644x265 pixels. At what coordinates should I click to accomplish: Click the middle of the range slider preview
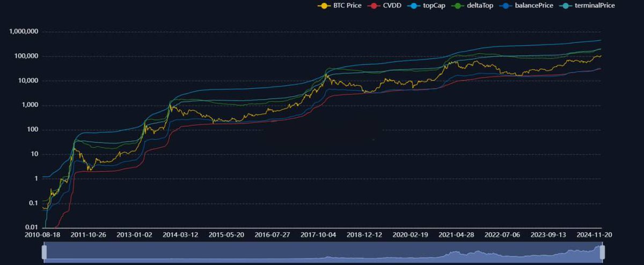323,252
